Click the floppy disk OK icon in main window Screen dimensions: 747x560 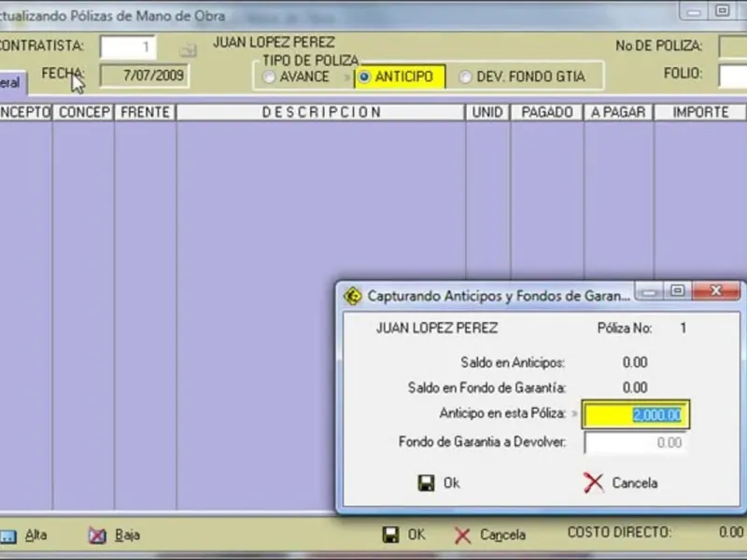click(390, 535)
